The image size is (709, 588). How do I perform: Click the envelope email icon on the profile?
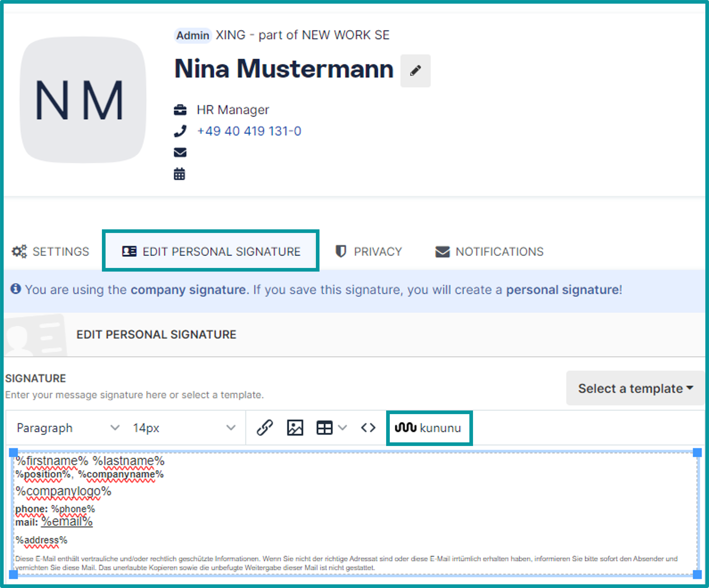pos(180,152)
